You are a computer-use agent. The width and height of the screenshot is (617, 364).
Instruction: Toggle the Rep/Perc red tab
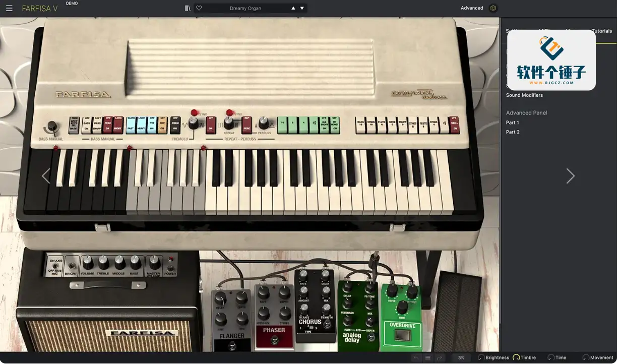[x=246, y=125]
